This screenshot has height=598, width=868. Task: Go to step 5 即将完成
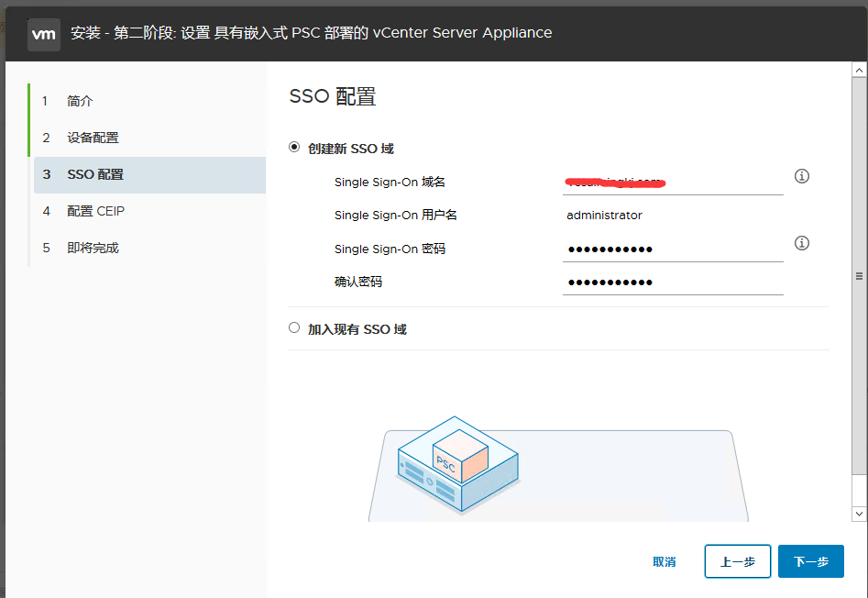coord(149,248)
